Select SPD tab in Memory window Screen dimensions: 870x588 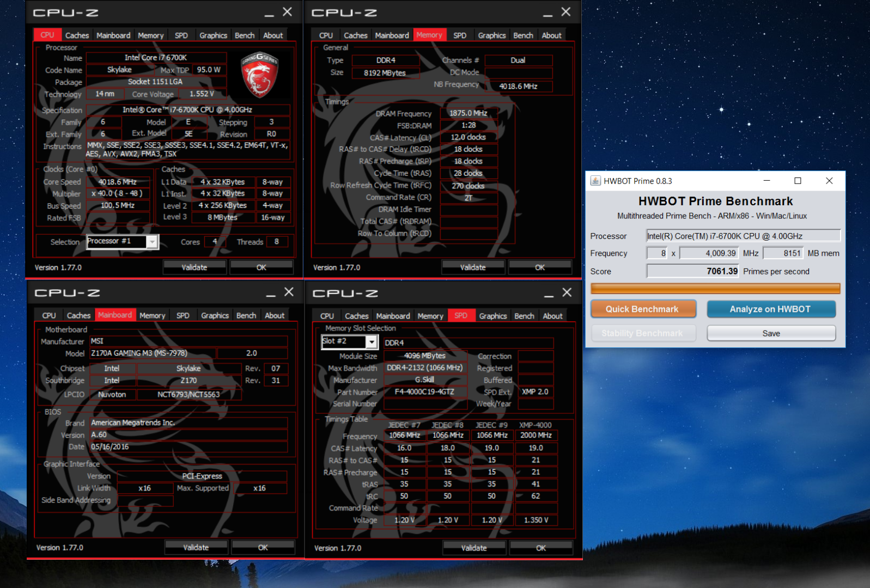(x=460, y=35)
